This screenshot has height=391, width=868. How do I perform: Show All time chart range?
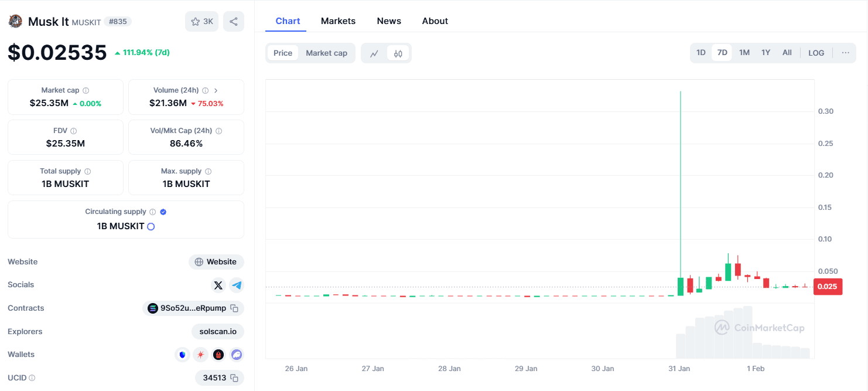[787, 53]
